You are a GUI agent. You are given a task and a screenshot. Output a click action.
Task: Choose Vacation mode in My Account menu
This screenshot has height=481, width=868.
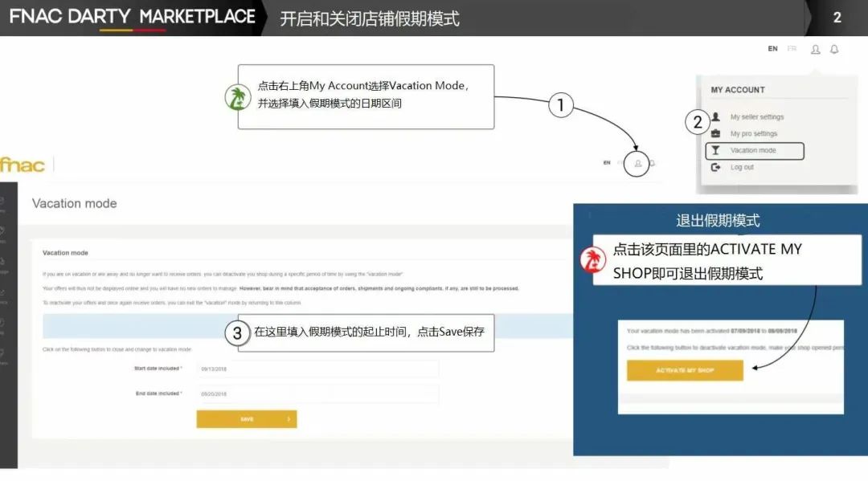(x=755, y=150)
